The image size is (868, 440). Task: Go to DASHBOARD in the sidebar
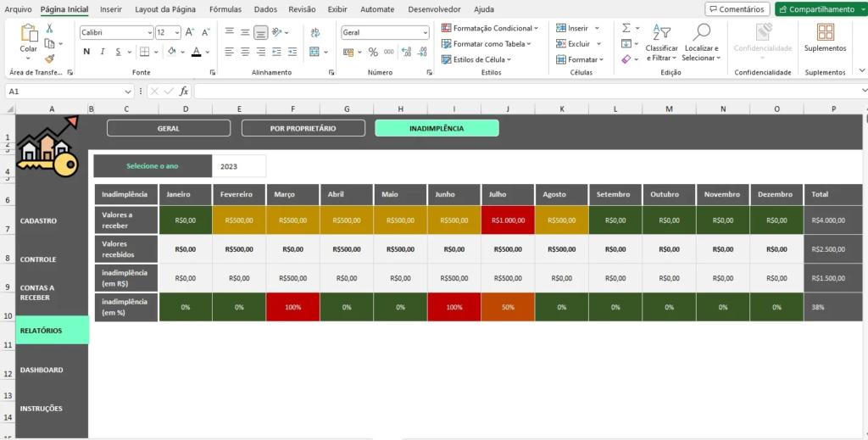click(42, 370)
